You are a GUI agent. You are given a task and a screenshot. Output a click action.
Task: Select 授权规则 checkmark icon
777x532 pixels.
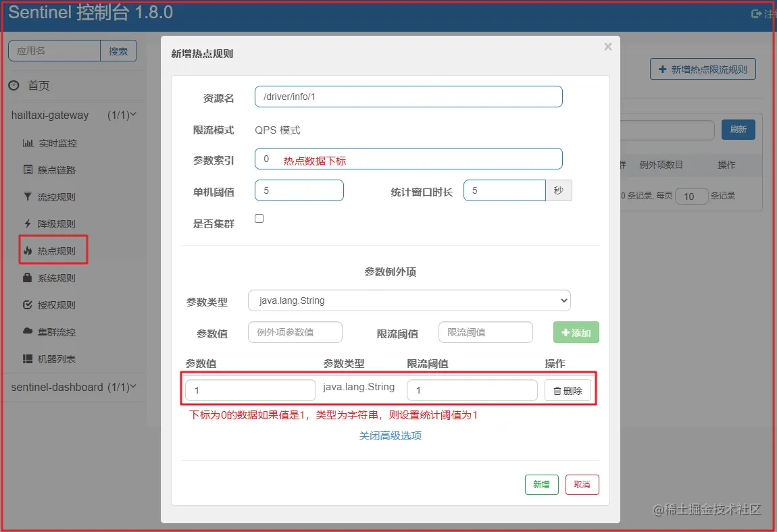coord(28,304)
